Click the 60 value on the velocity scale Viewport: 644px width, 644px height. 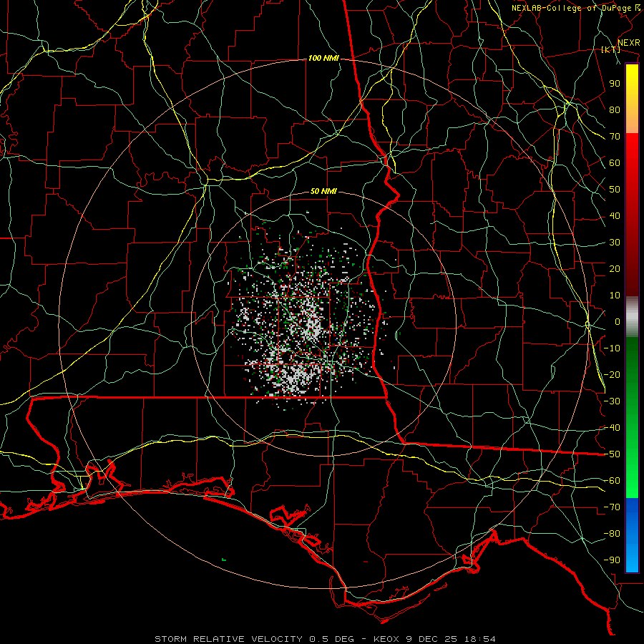tap(615, 162)
